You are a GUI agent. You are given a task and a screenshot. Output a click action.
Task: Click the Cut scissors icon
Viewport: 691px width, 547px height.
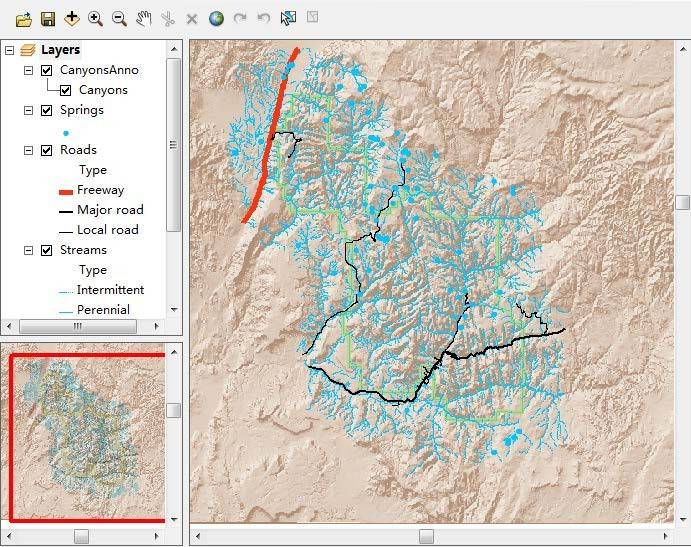[x=167, y=19]
